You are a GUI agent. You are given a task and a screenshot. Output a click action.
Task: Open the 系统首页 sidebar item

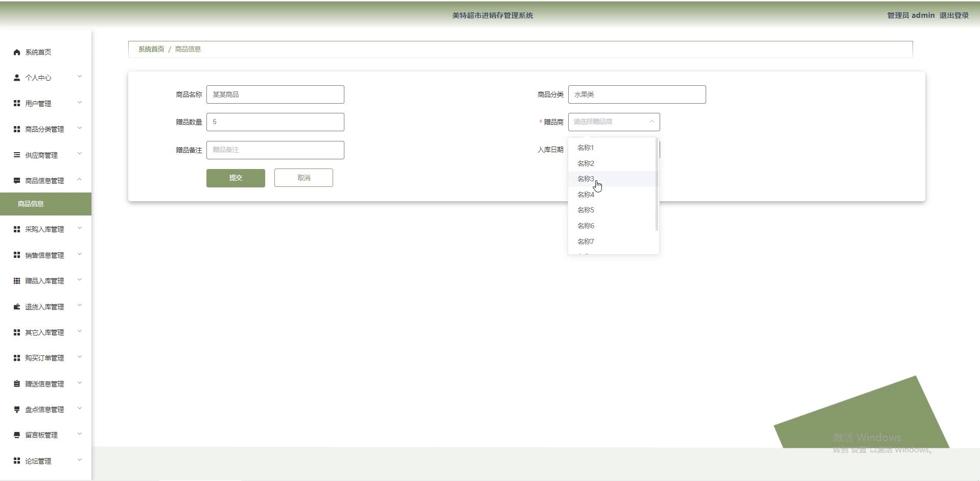(45, 52)
